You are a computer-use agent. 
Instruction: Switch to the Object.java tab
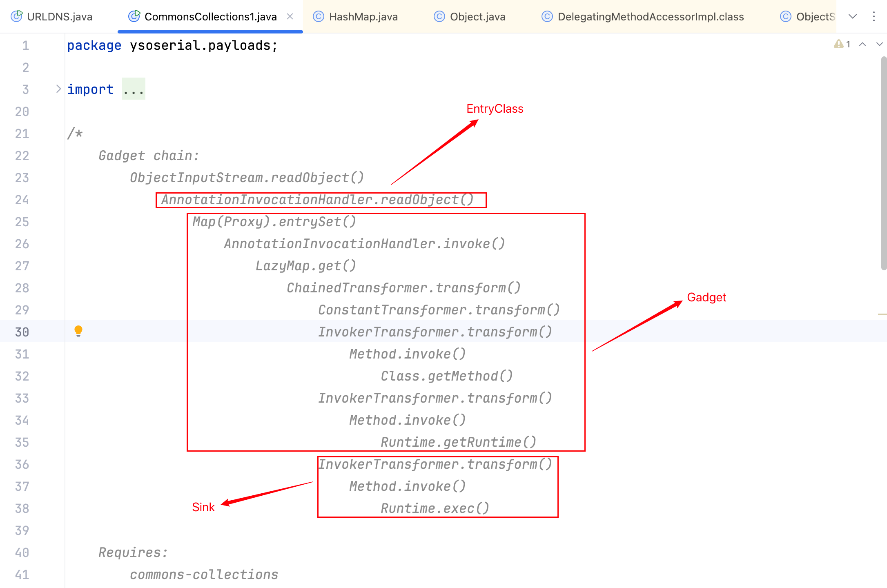(x=477, y=16)
